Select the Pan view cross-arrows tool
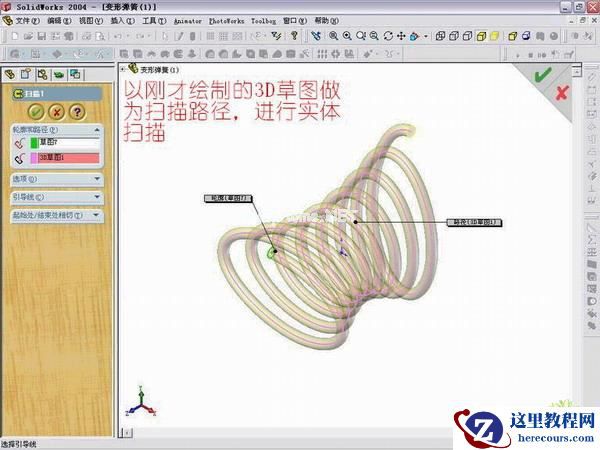This screenshot has height=450, width=600. pos(401,36)
